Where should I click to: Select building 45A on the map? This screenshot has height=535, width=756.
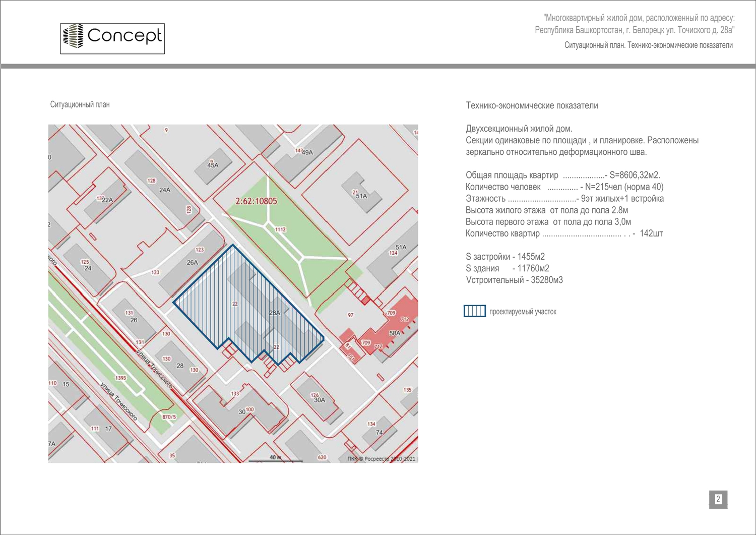tap(213, 165)
